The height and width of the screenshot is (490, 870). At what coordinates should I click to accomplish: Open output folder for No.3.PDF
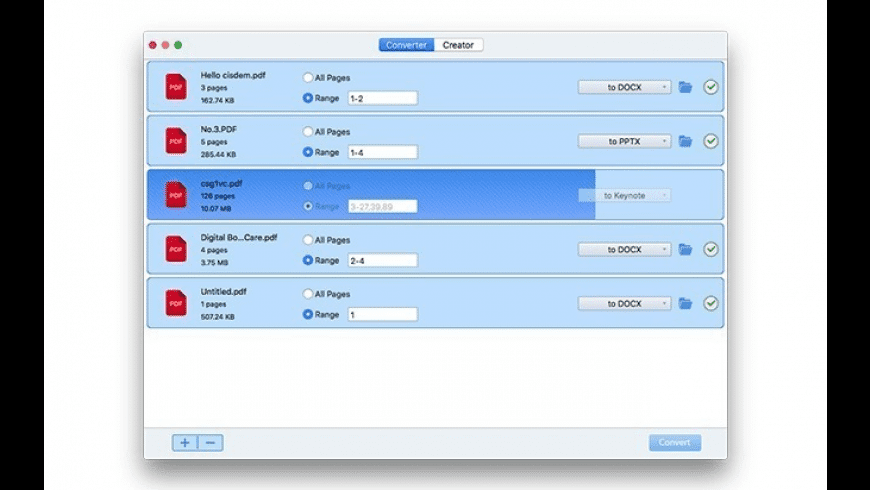(x=685, y=141)
